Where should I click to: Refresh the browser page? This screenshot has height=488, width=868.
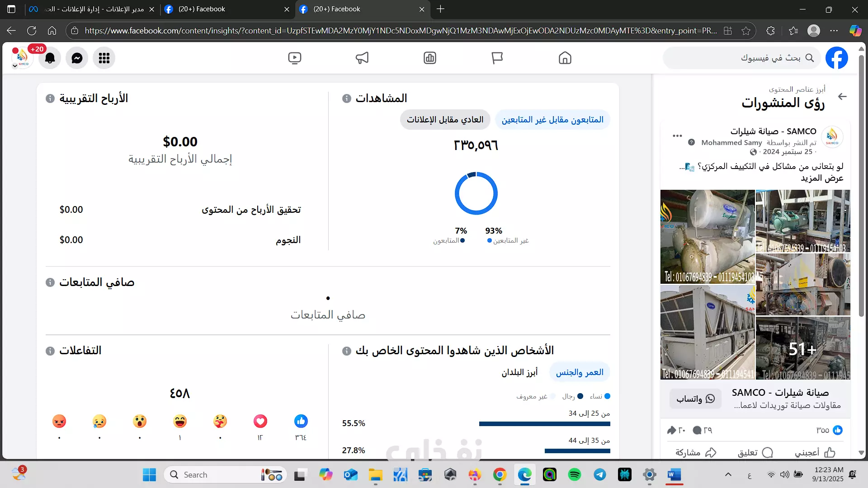click(x=32, y=31)
